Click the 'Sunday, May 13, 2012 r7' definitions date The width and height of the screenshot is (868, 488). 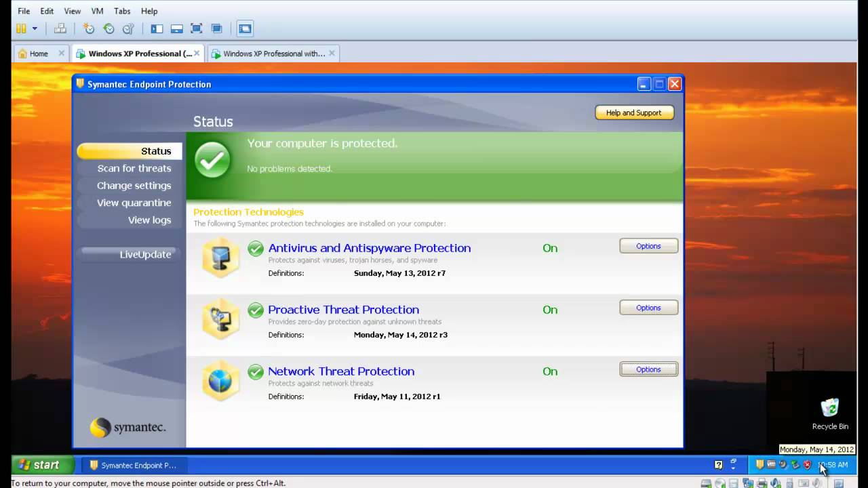(x=399, y=273)
